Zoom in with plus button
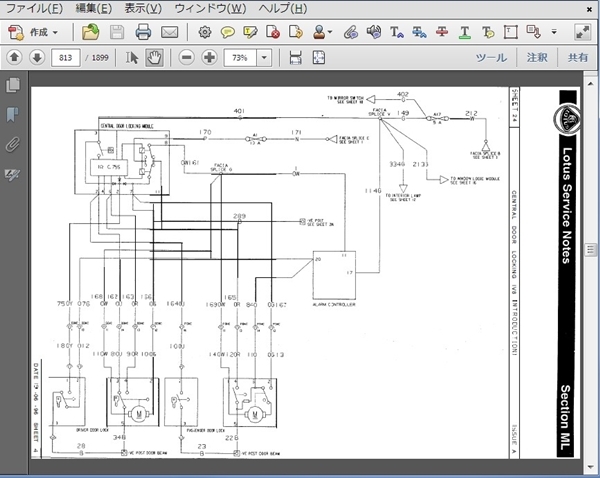The height and width of the screenshot is (478, 600). point(209,58)
